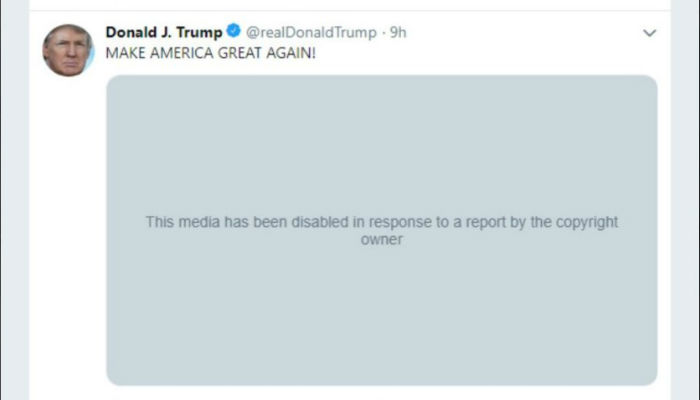Open the tweet options chevron menu
The image size is (700, 400).
(650, 33)
